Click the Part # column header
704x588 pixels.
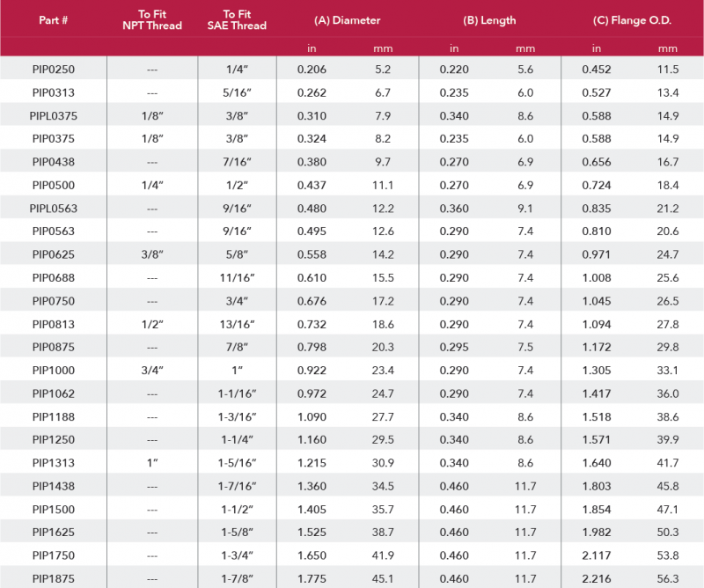(54, 20)
